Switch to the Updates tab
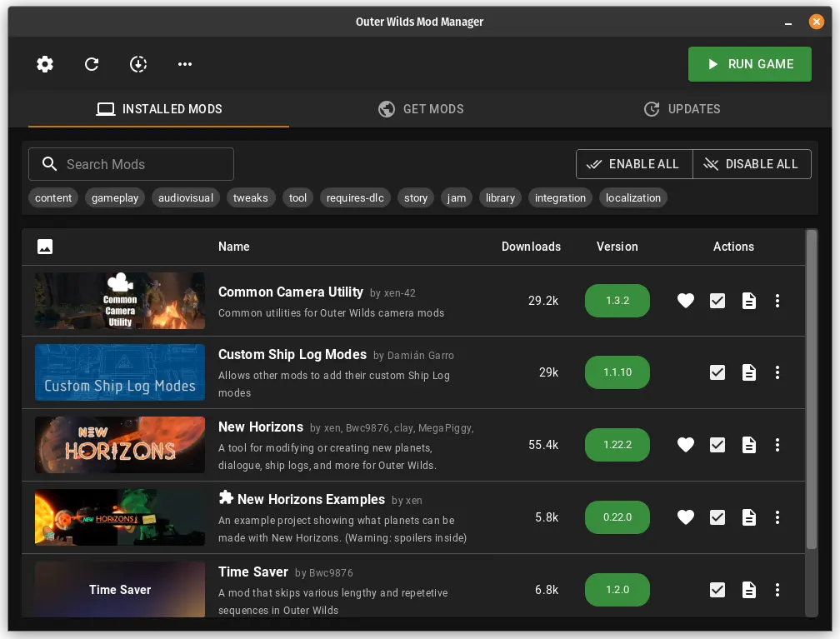Viewport: 840px width, 639px height. (x=682, y=109)
